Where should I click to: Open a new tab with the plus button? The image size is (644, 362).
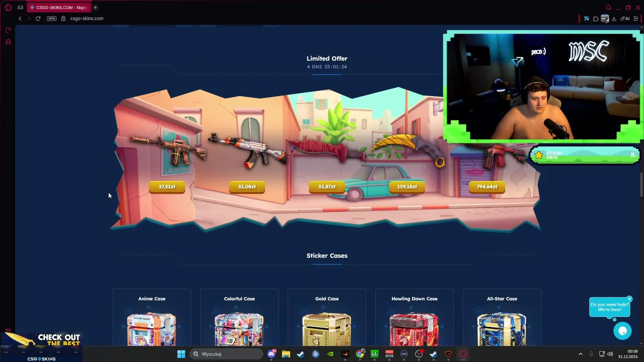(x=95, y=8)
